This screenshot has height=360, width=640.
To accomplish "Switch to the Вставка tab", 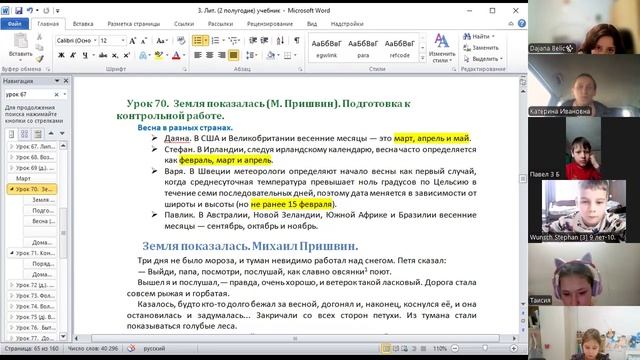I will pyautogui.click(x=83, y=24).
